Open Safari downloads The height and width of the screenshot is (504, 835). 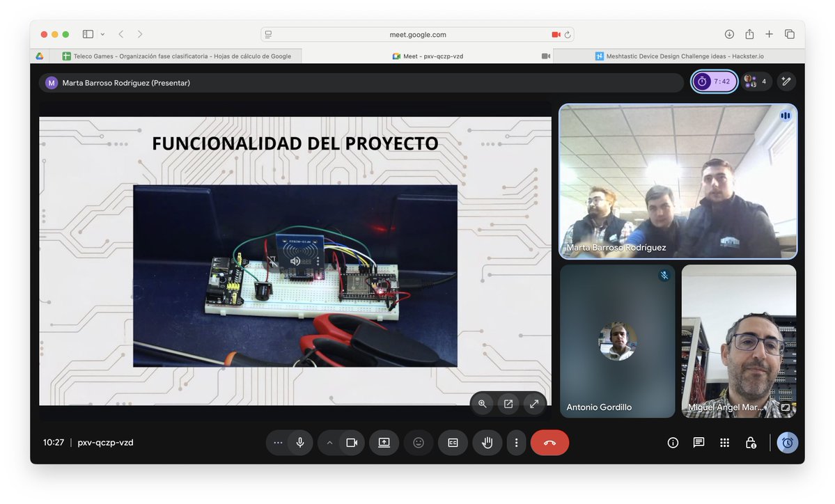coord(729,34)
